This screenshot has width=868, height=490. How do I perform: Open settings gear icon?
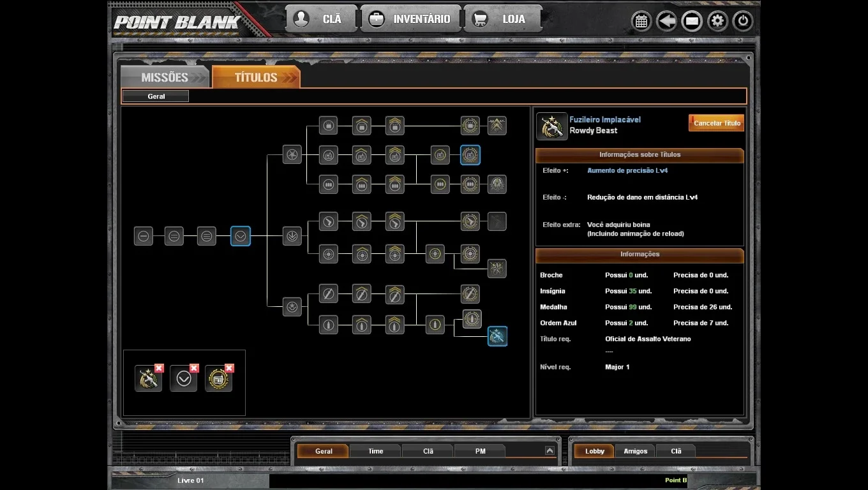pyautogui.click(x=717, y=21)
